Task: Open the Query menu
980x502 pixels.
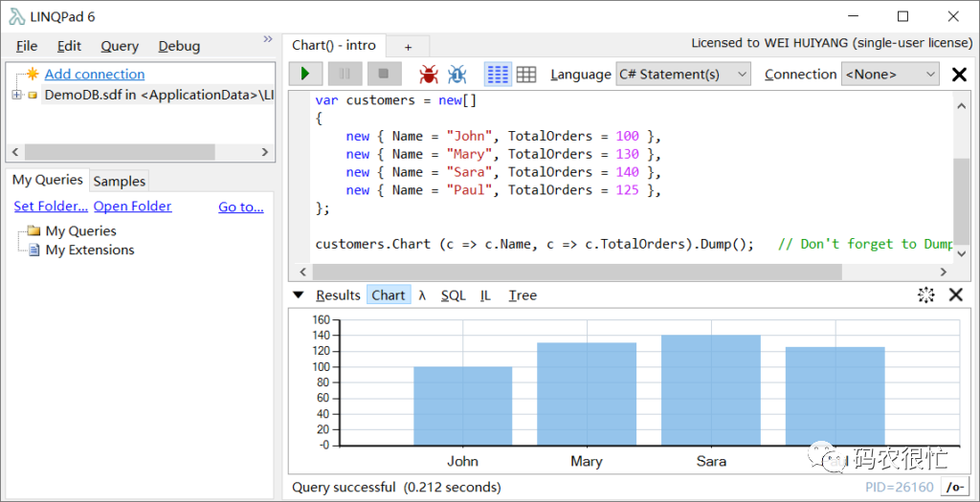Action: coord(120,46)
